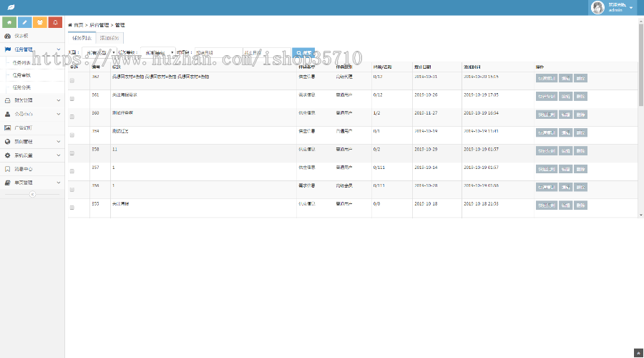Tick the checkbox for task 362
Screen dimensions: 644x358
[72, 80]
